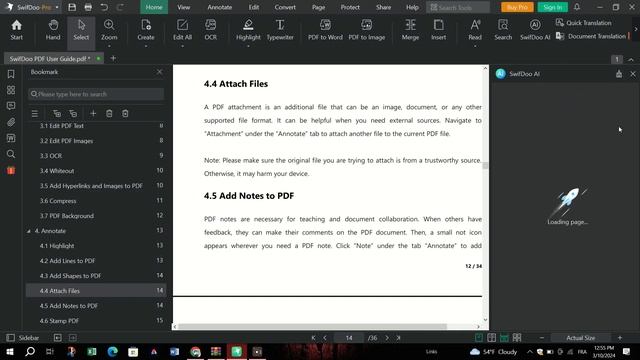
Task: Open the bookmark sidebar icon
Action: click(11, 74)
